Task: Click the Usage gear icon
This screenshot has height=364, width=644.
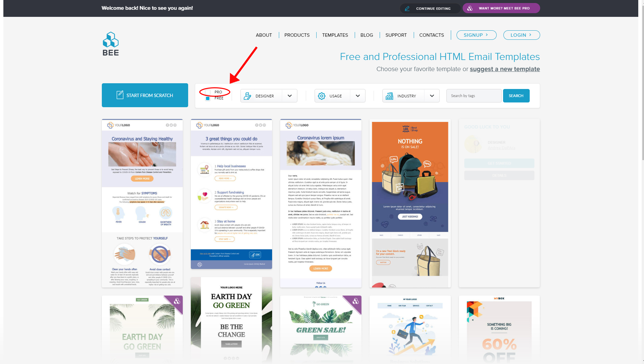Action: coord(322,96)
